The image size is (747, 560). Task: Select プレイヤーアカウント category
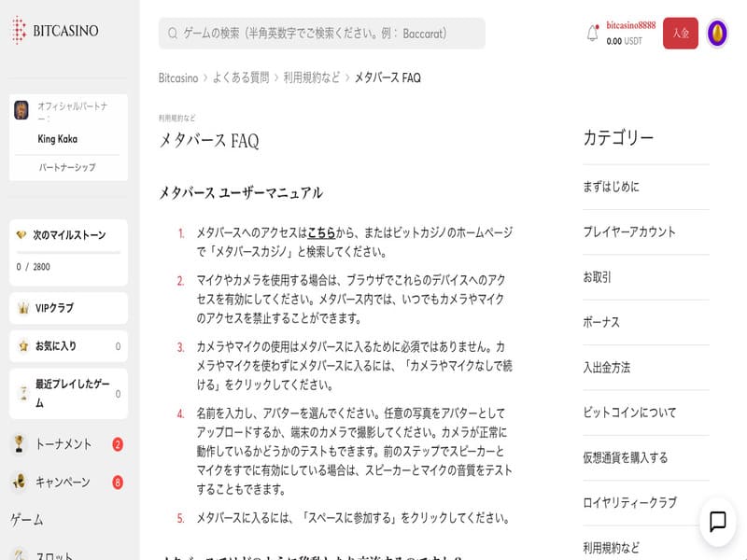coord(628,231)
